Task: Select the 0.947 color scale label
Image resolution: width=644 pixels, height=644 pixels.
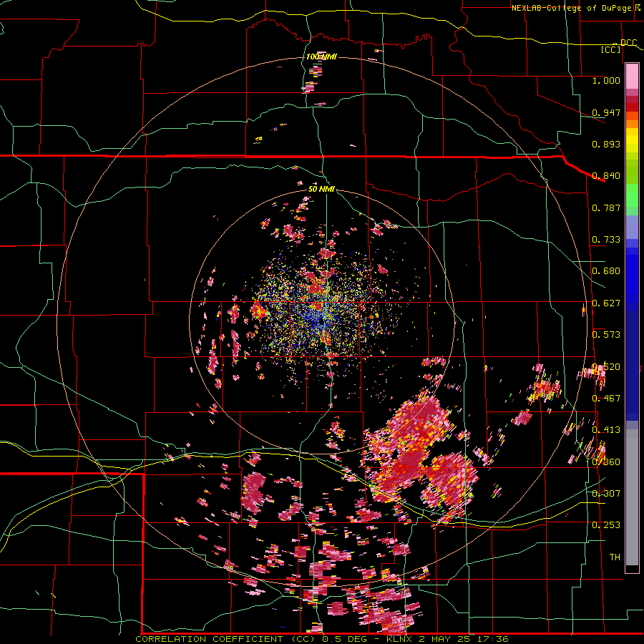Action: click(606, 112)
